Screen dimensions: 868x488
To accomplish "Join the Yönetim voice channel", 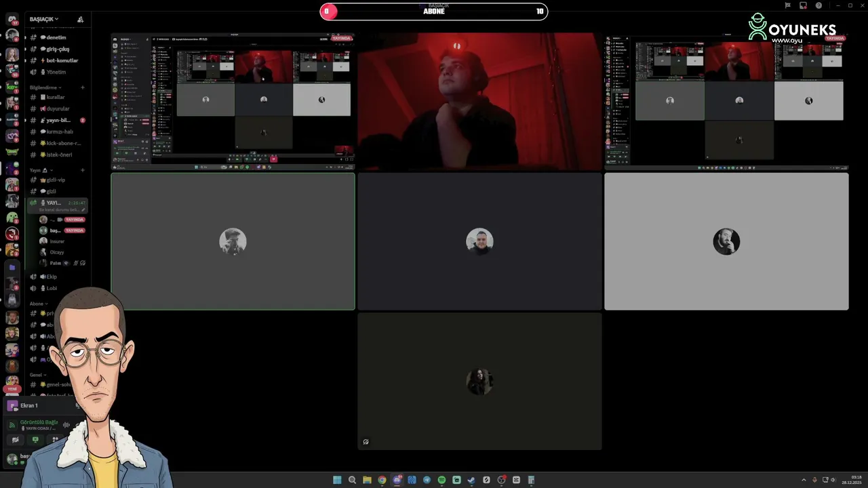I will (x=58, y=72).
